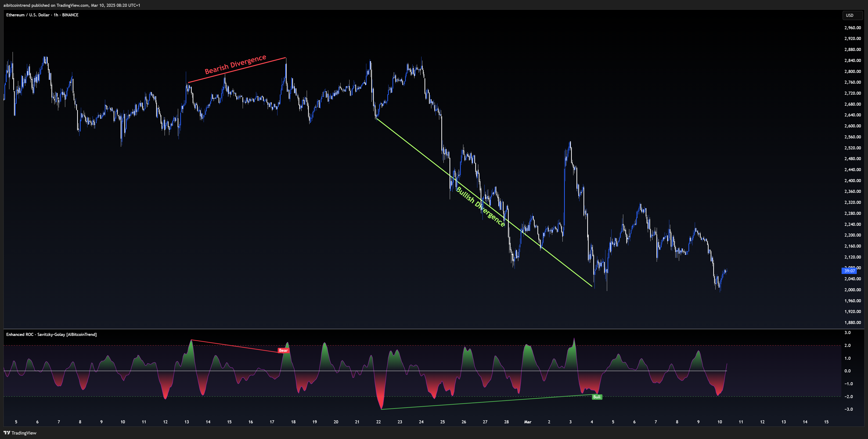Click the 0.0 indicator scale label
The height and width of the screenshot is (439, 868).
pyautogui.click(x=847, y=371)
